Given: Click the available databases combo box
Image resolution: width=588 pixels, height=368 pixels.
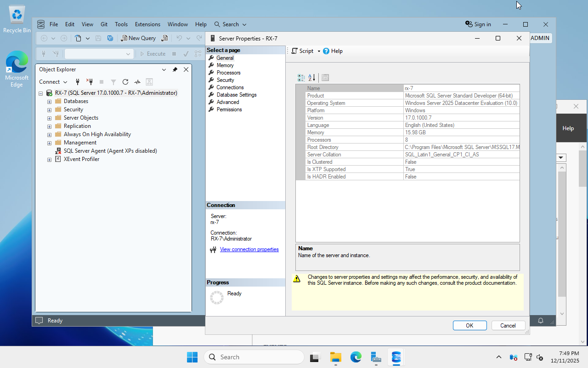Looking at the screenshot, I should click(x=99, y=53).
